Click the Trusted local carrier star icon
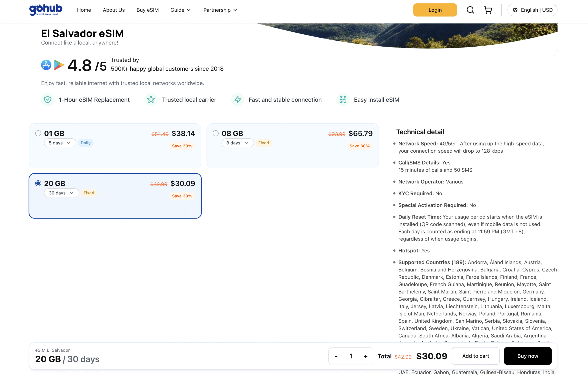Image resolution: width=588 pixels, height=375 pixels. pos(151,100)
